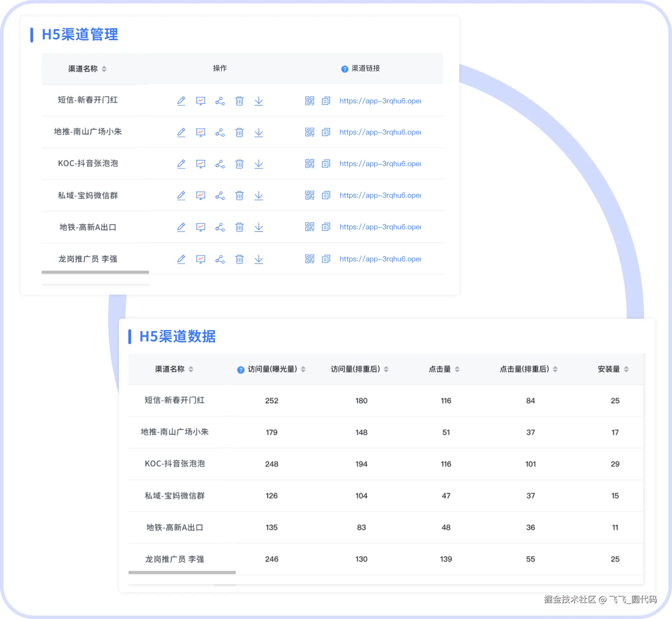Copy link icon for KOC-抖音张泡泡 row
The image size is (672, 619).
(326, 164)
